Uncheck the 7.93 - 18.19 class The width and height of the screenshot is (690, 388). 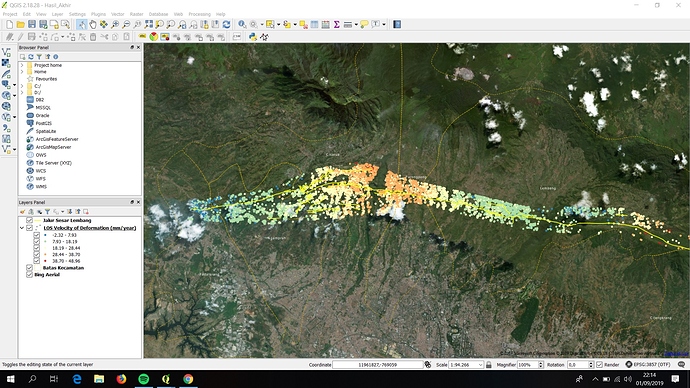[37, 242]
